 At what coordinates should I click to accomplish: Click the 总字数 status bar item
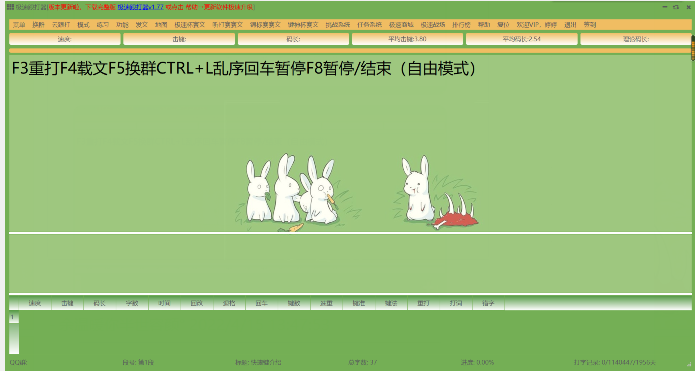tap(363, 362)
